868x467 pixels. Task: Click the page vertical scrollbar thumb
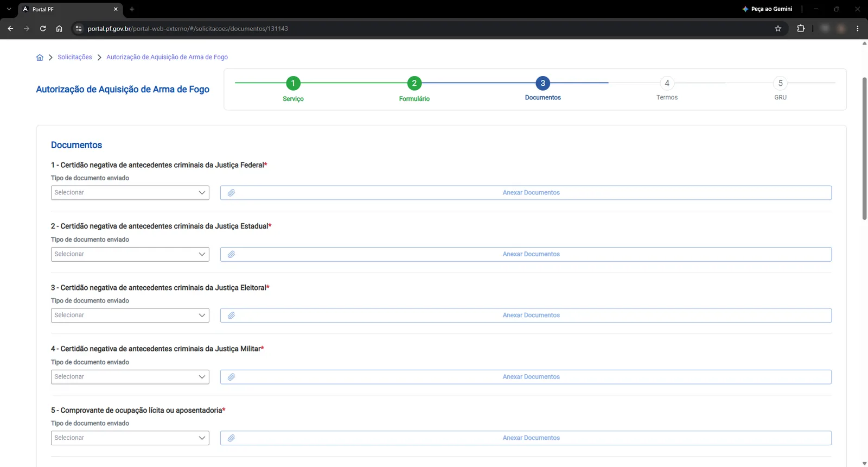tap(864, 148)
